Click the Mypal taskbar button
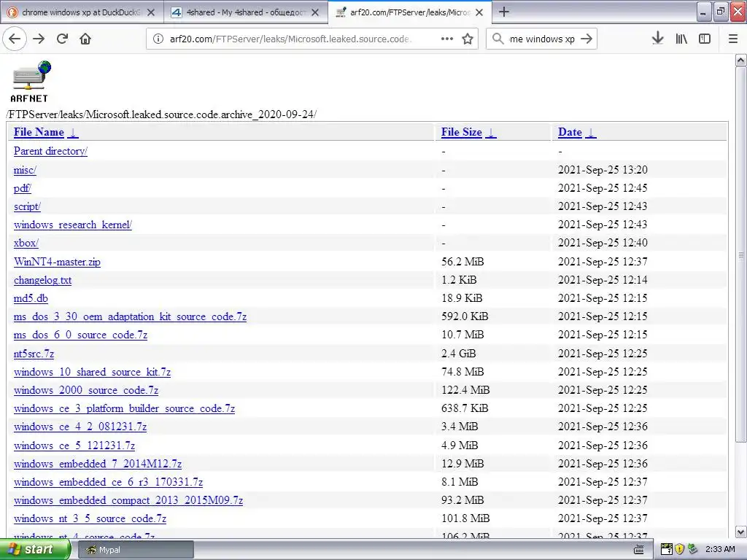This screenshot has width=747, height=560. coord(135,550)
